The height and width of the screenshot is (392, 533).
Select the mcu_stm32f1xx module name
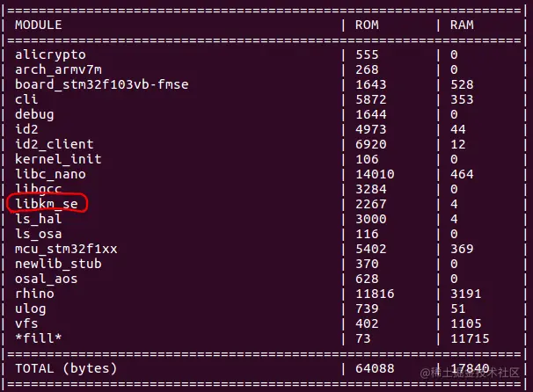[66, 249]
